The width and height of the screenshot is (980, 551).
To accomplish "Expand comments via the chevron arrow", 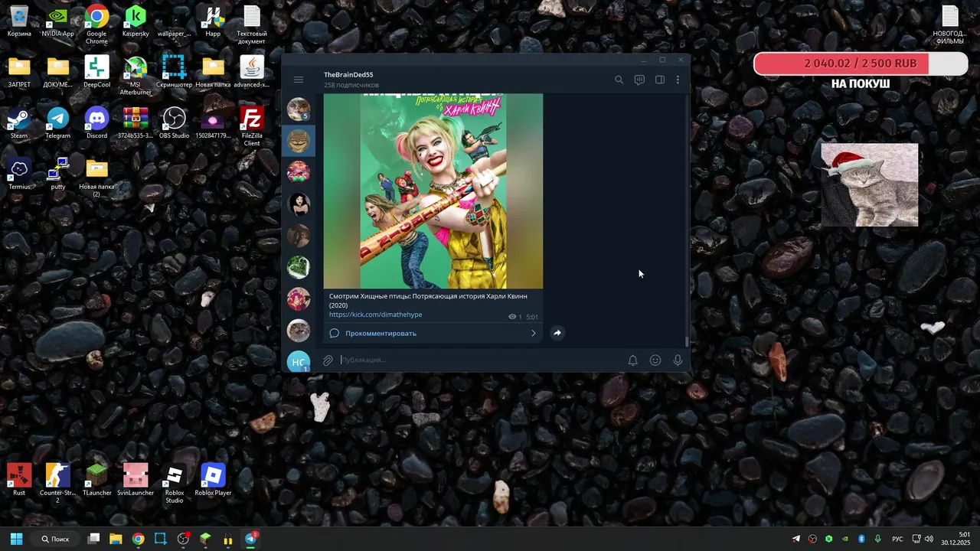I will point(534,333).
